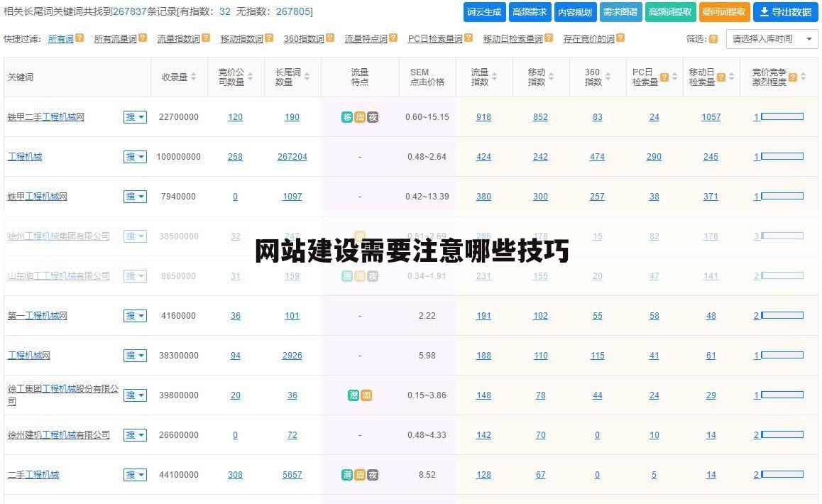Image resolution: width=822 pixels, height=504 pixels.
Task: Open 搜 dropdown for 徐工集团工程机械股份有限公司
Action: pyautogui.click(x=135, y=395)
